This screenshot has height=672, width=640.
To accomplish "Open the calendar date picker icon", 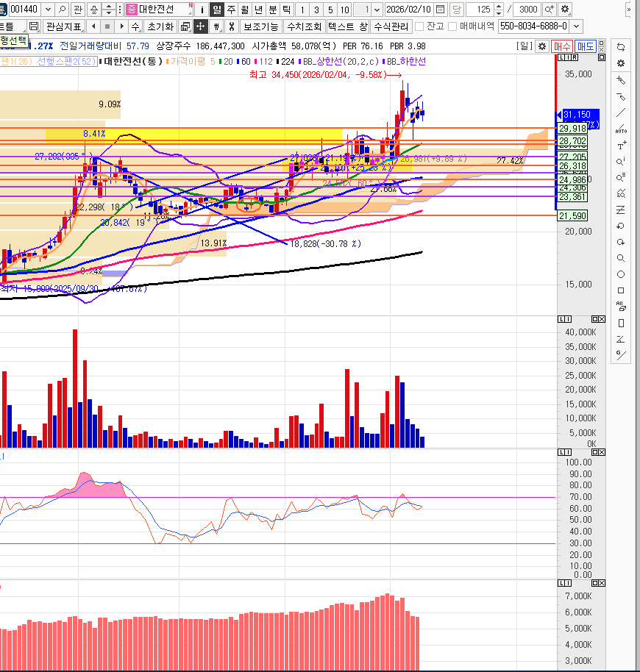I will (x=440, y=10).
